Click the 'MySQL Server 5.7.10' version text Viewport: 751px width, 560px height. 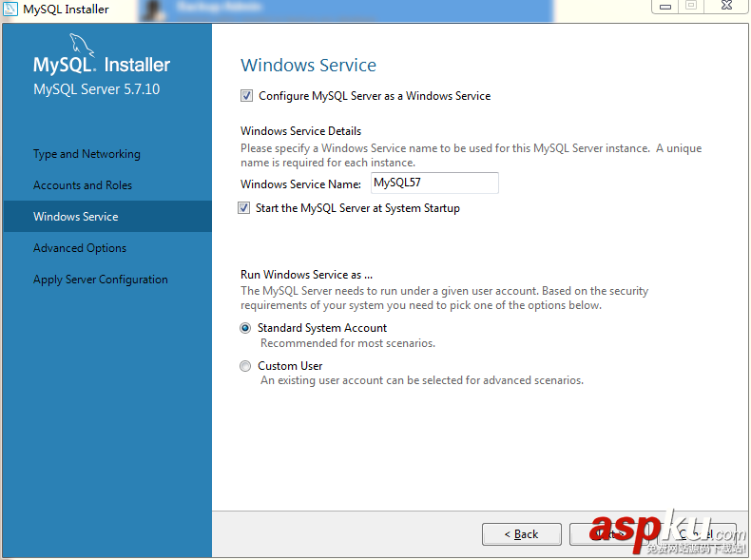pos(96,89)
